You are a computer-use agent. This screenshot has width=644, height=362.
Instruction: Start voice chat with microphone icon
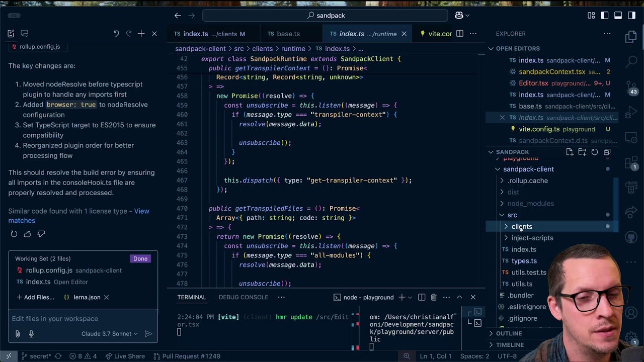pos(31,334)
